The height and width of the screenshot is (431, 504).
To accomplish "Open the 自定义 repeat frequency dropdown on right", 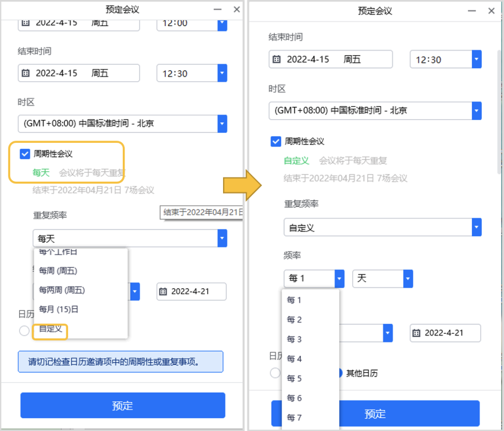I will 476,227.
